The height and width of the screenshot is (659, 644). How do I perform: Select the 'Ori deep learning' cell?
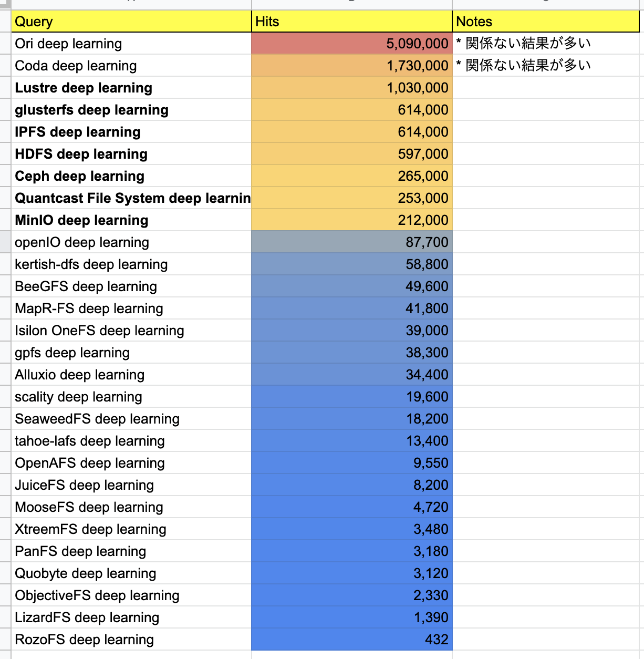coord(131,44)
